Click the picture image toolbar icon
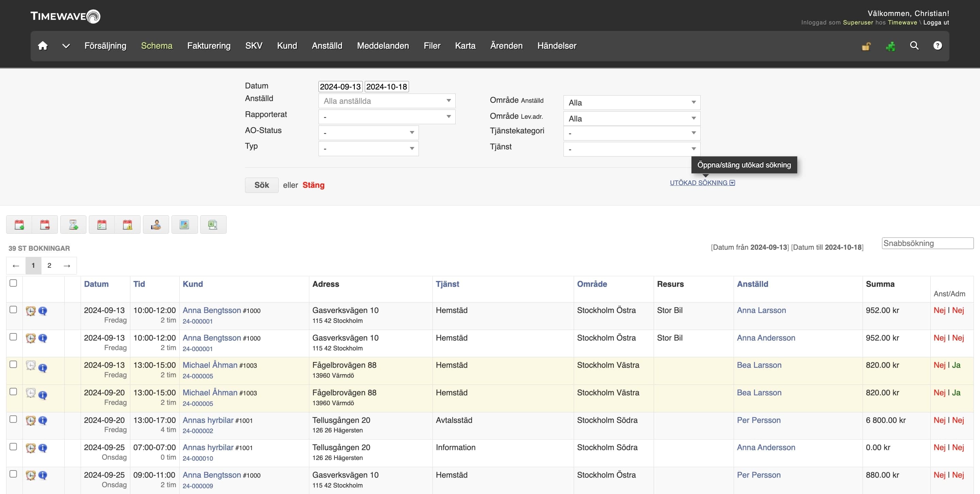This screenshot has width=980, height=494. (x=184, y=225)
